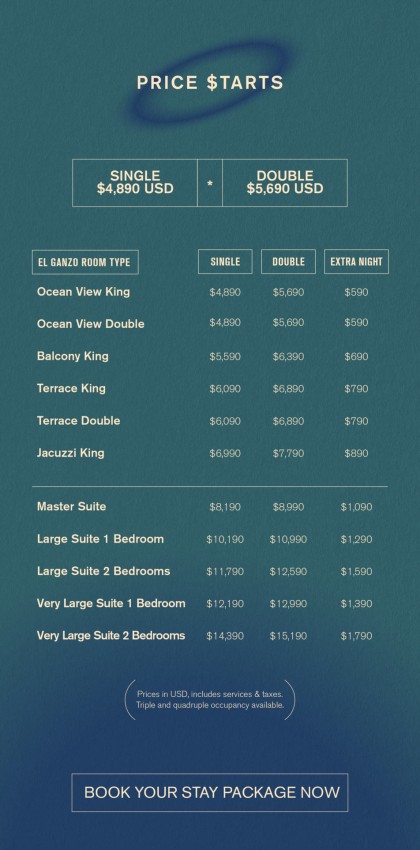Click the Book Your Stay Package Now button
This screenshot has height=850, width=420.
pyautogui.click(x=210, y=792)
